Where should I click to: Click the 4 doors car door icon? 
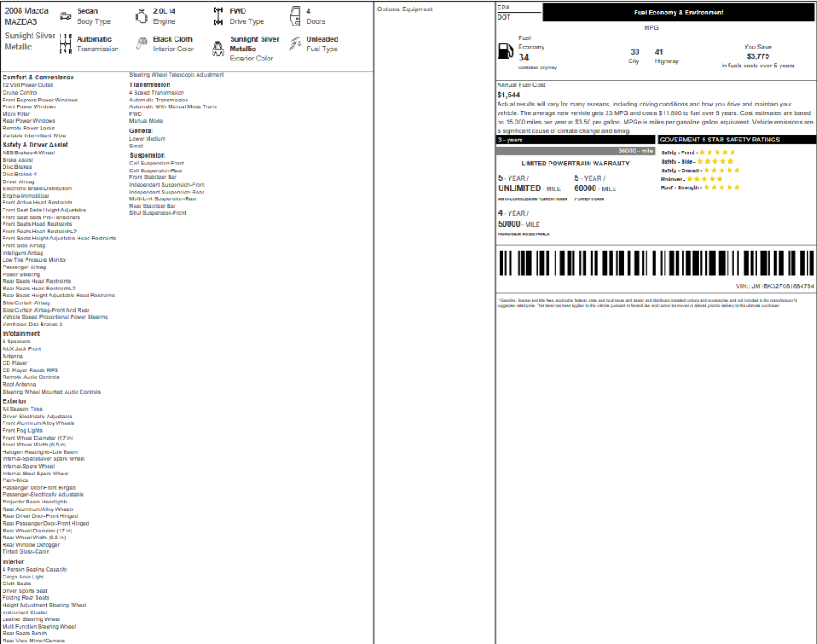(x=295, y=16)
